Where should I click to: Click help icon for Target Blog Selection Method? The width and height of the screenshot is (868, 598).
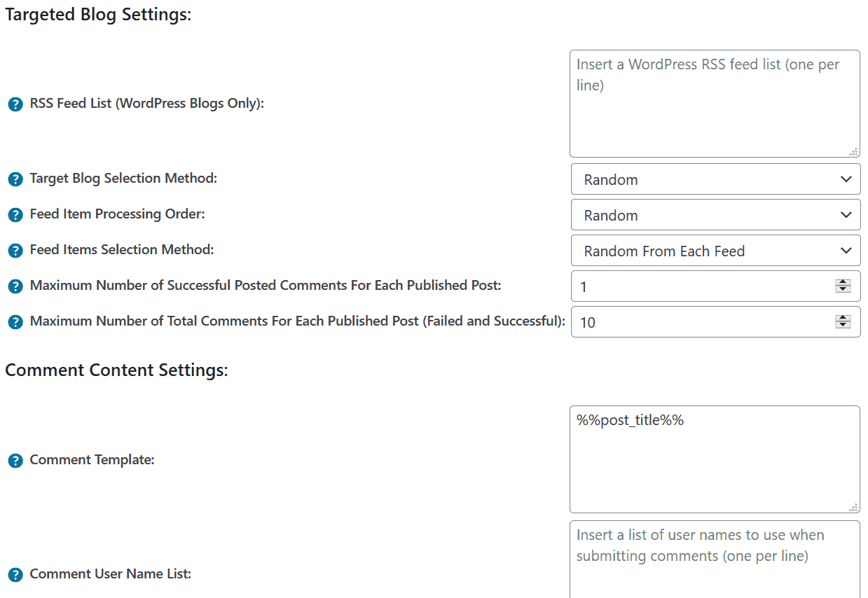click(x=15, y=179)
